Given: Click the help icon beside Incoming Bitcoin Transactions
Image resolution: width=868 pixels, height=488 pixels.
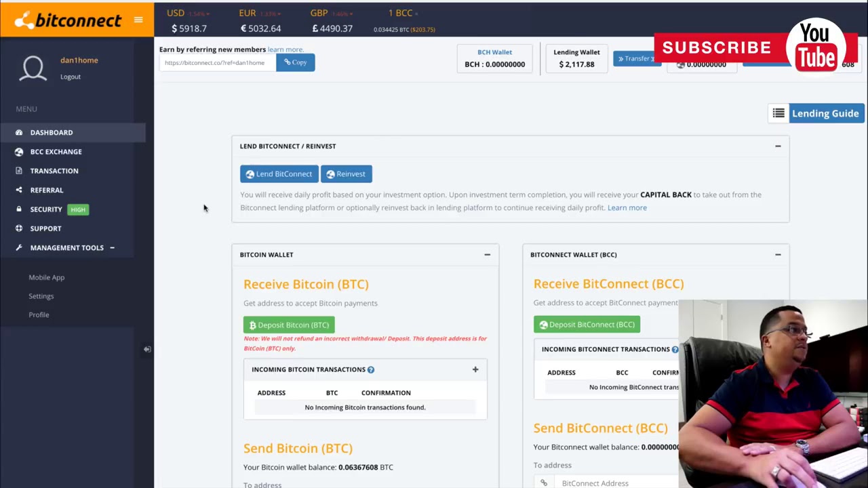Looking at the screenshot, I should click(371, 369).
